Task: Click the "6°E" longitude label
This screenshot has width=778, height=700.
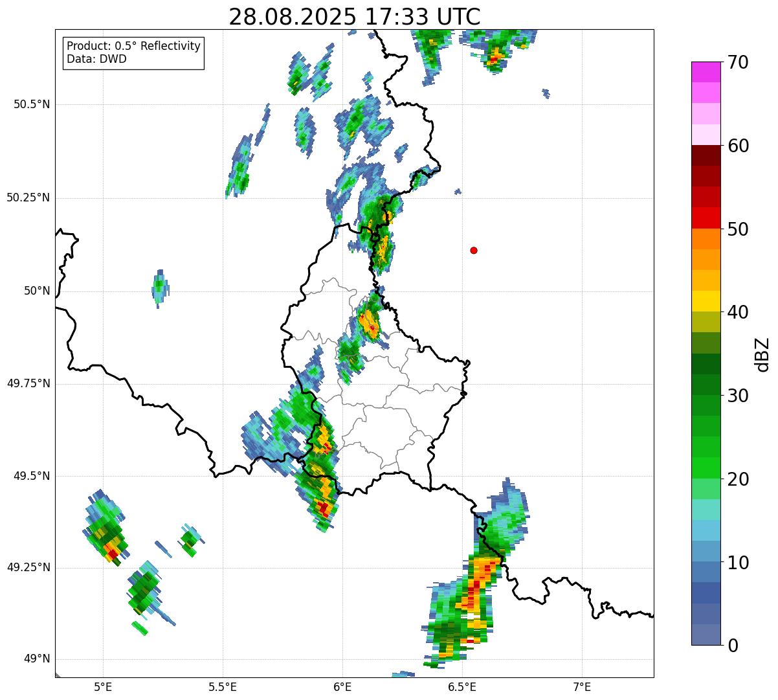Action: point(342,686)
